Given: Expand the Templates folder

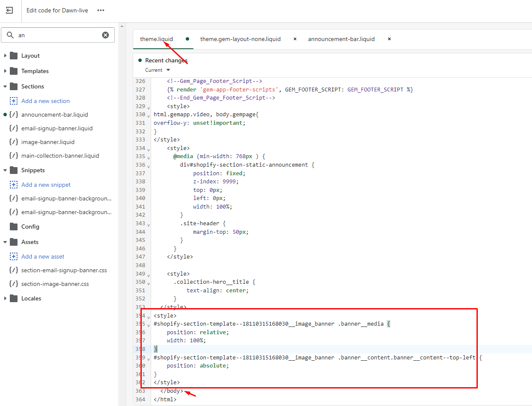Looking at the screenshot, I should (x=6, y=71).
